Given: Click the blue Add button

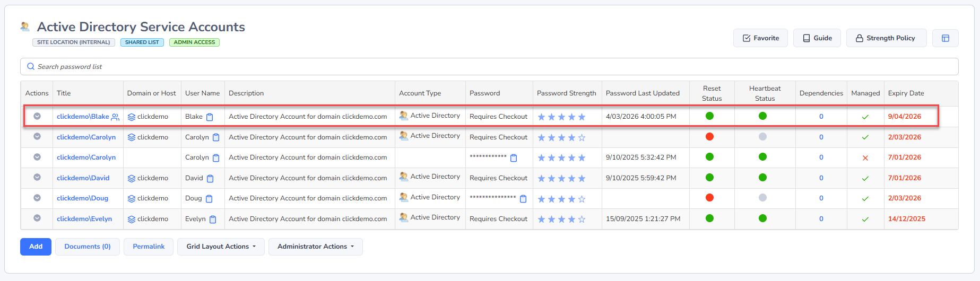Looking at the screenshot, I should (x=36, y=247).
